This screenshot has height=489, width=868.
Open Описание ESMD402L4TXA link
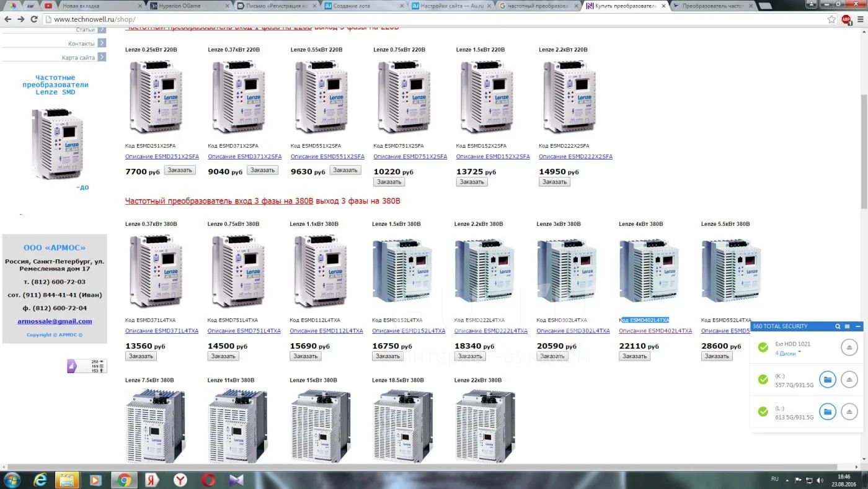point(655,331)
